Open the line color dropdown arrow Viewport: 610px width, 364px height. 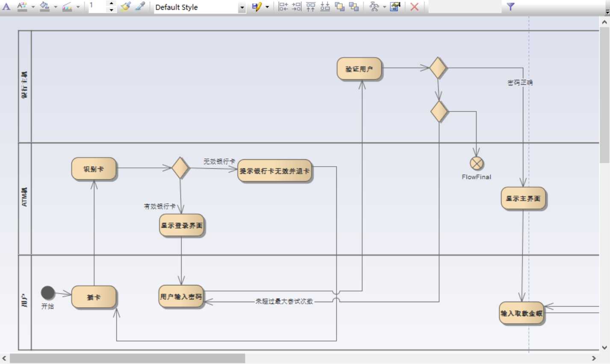[78, 7]
